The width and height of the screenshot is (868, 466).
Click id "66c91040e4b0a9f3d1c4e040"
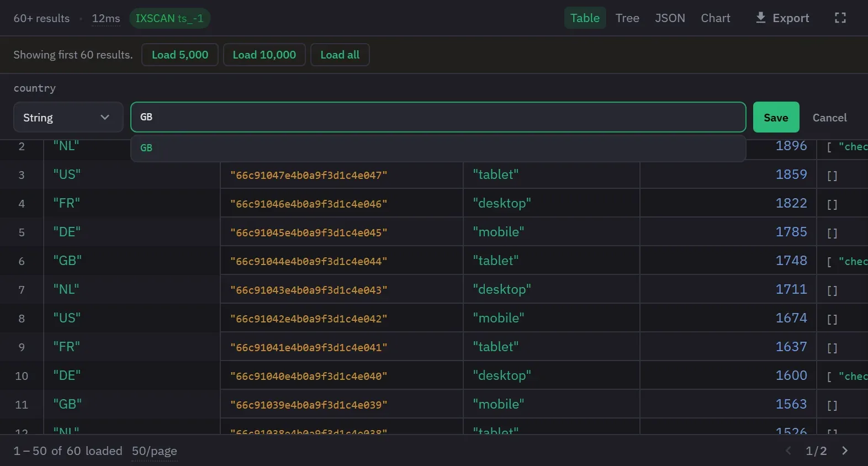[x=309, y=376]
